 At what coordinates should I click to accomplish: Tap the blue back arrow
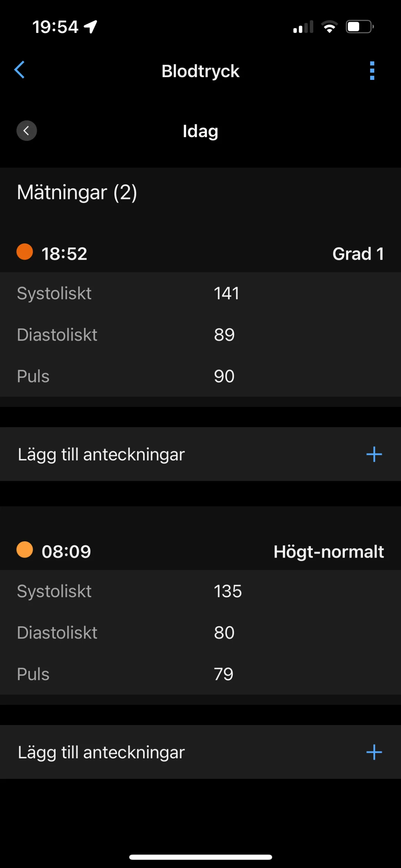tap(19, 70)
